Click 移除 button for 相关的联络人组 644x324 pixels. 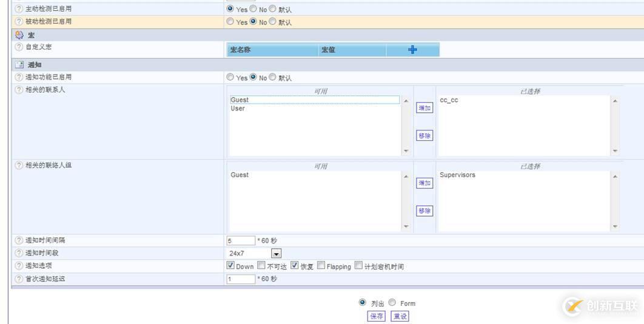pyautogui.click(x=424, y=211)
